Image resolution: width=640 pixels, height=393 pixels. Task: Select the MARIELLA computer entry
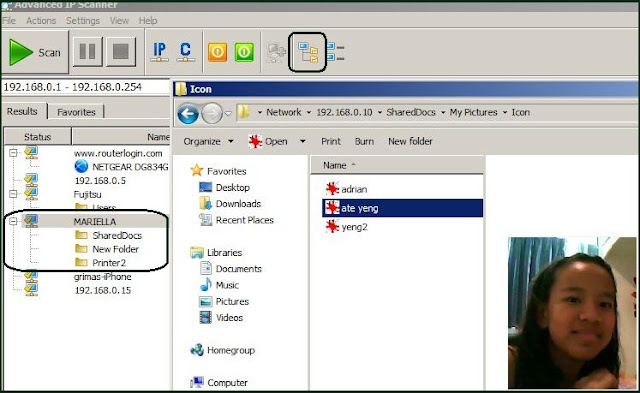95,222
